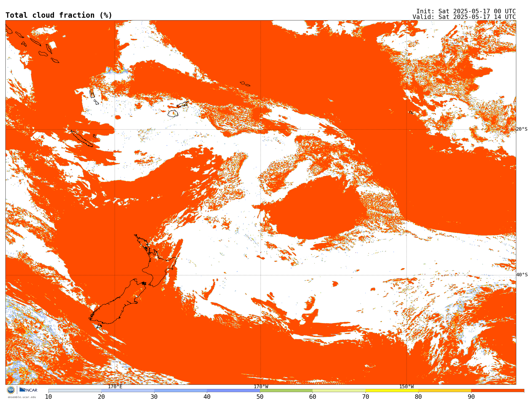532x400 pixels.
Task: Click the orange-red 90+ colorbar segment
Action: [x=498, y=391]
